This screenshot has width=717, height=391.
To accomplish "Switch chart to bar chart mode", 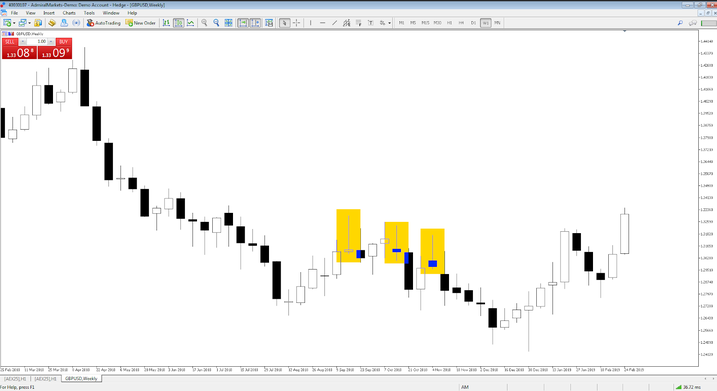I will 166,23.
